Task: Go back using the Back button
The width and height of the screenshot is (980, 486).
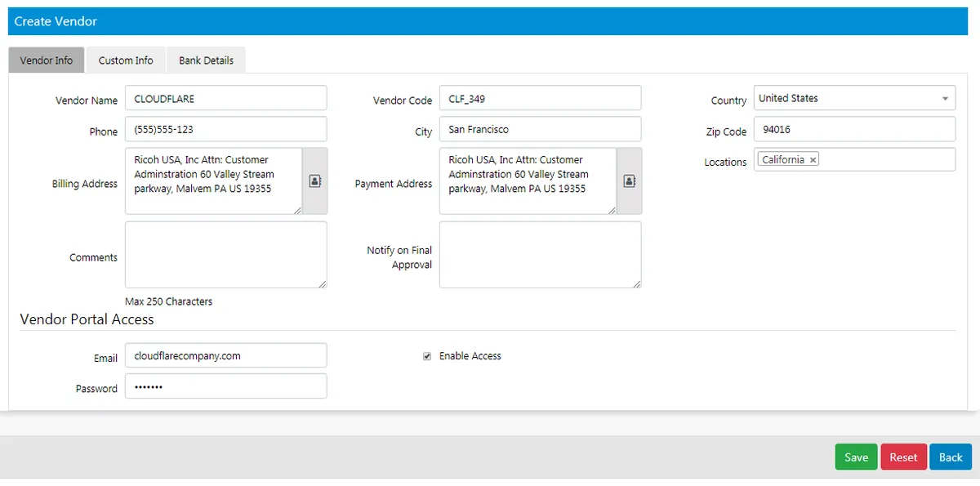Action: 951,457
